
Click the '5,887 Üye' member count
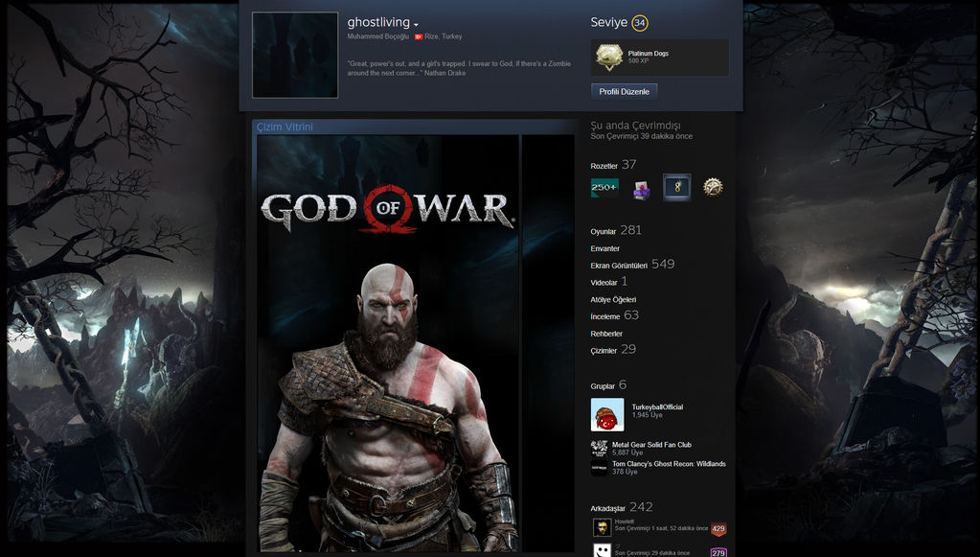pyautogui.click(x=627, y=453)
